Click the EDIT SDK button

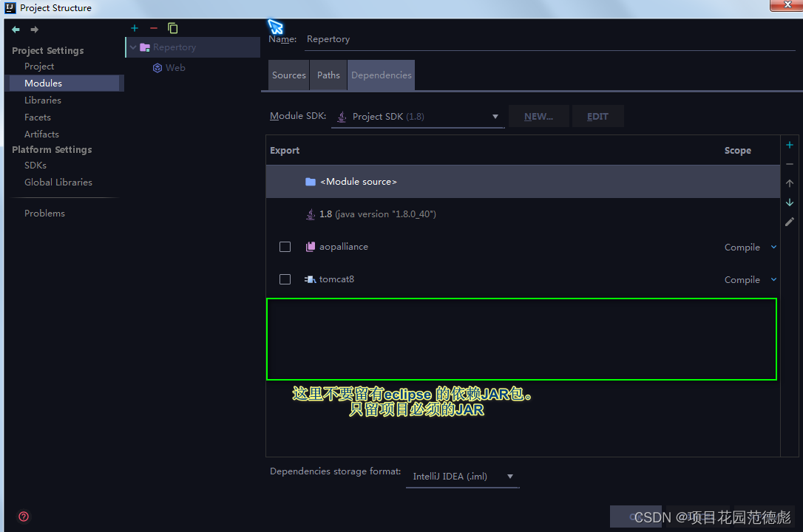pos(597,117)
